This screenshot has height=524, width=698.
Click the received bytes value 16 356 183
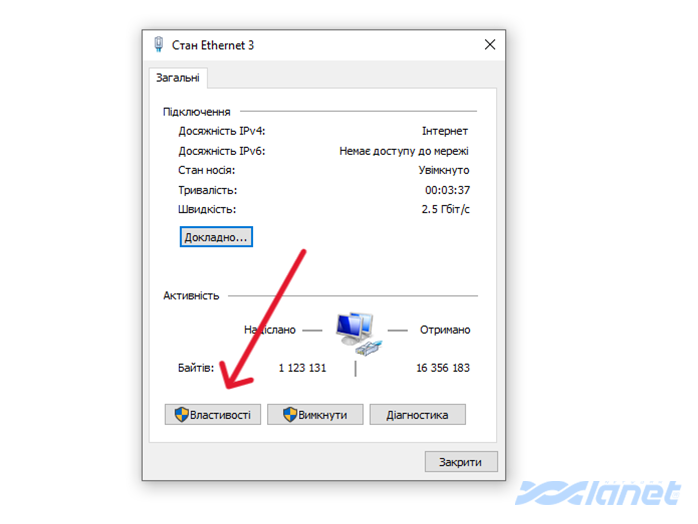(443, 368)
